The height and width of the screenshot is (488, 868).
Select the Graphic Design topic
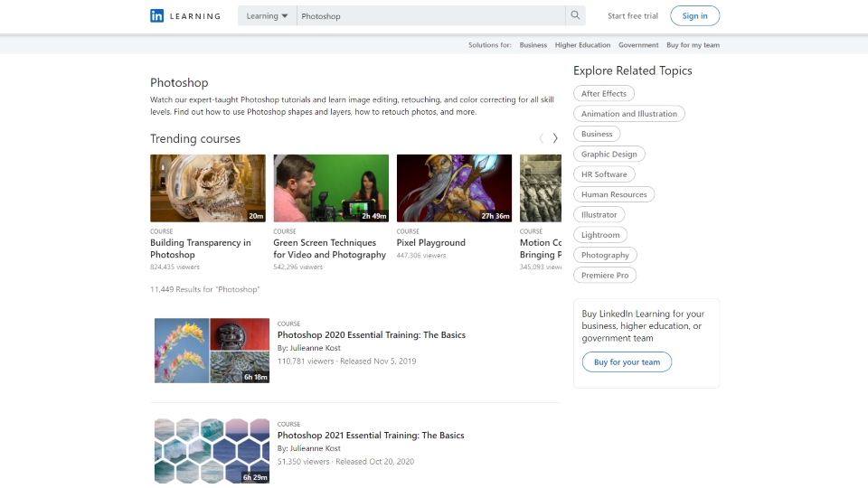click(x=609, y=154)
